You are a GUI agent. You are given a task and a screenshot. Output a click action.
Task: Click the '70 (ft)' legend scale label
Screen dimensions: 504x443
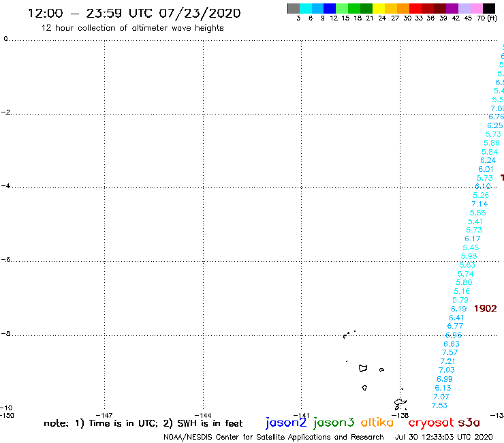[487, 18]
